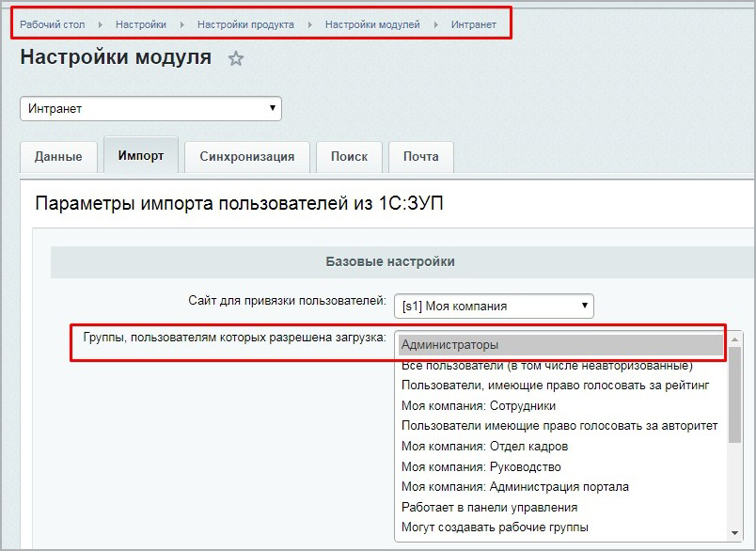The width and height of the screenshot is (756, 551).
Task: Select Администраторы in groups list
Action: click(561, 345)
